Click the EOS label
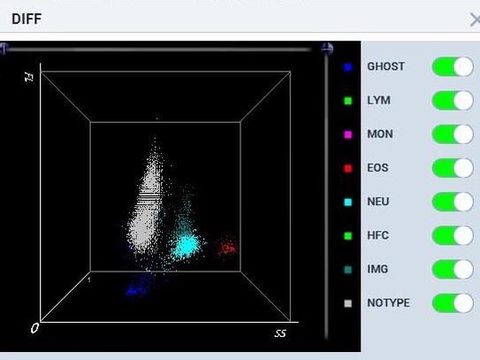Image resolution: width=480 pixels, height=360 pixels. tap(378, 168)
